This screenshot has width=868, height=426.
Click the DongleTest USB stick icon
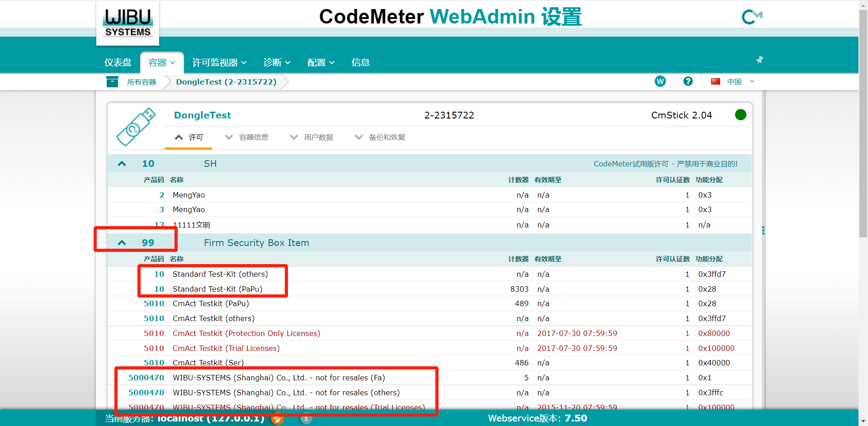(x=136, y=126)
